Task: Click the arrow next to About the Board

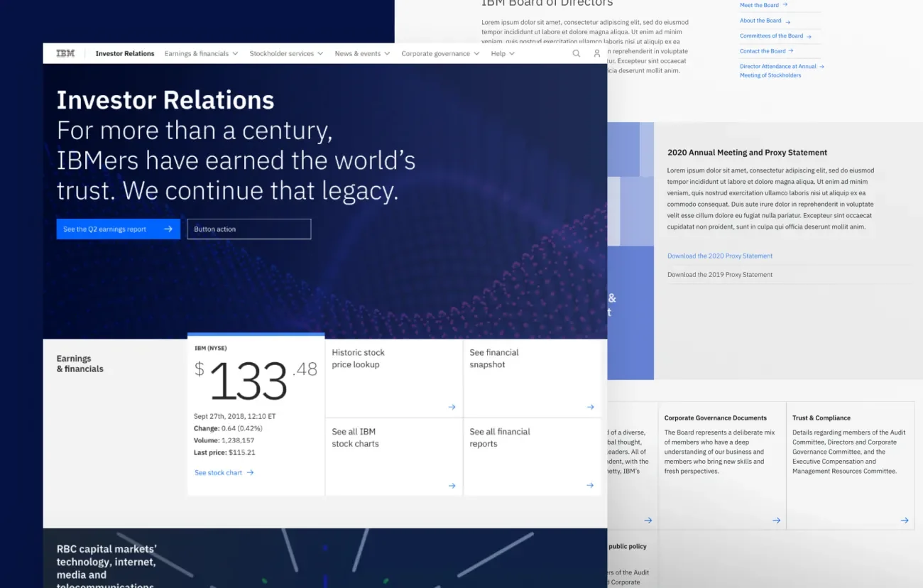Action: (x=788, y=21)
